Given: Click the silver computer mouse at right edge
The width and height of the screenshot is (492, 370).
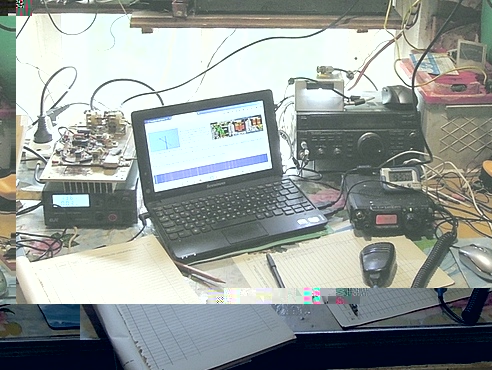Looking at the screenshot, I should [x=475, y=260].
